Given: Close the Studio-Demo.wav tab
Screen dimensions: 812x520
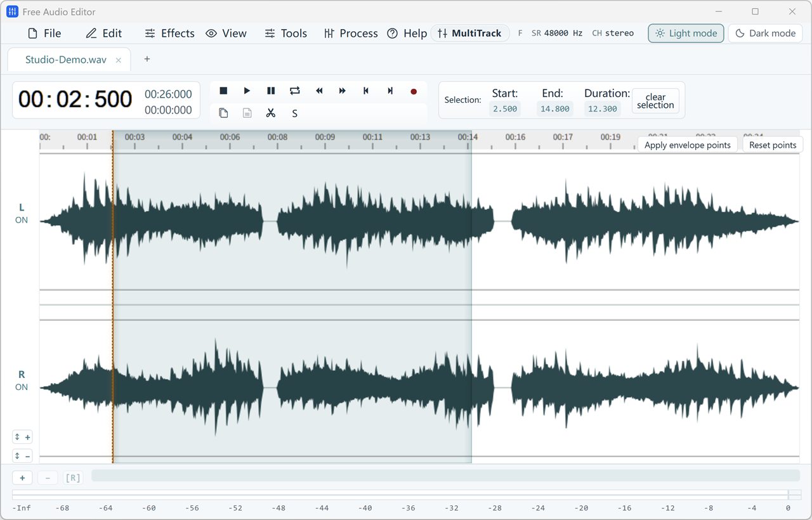Looking at the screenshot, I should [119, 60].
